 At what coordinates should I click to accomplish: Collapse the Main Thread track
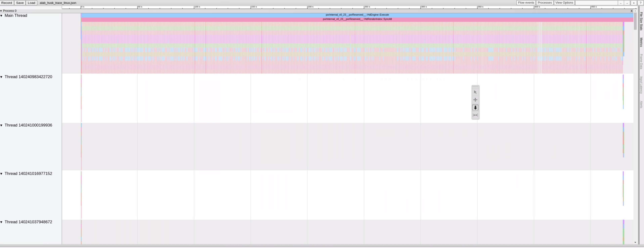(x=2, y=16)
